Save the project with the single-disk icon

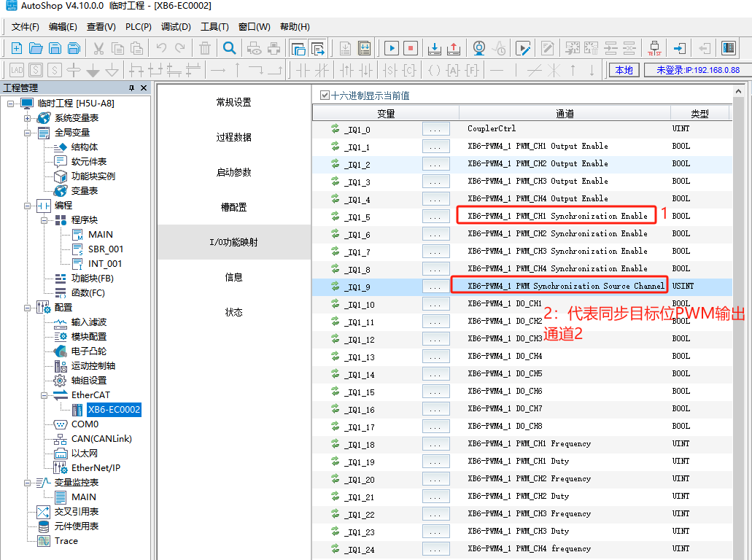tap(55, 48)
